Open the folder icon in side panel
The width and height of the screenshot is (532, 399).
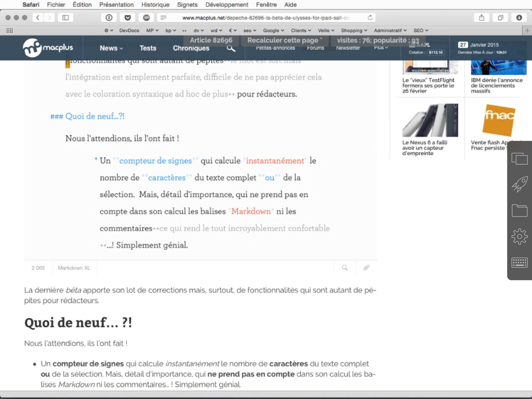point(519,210)
